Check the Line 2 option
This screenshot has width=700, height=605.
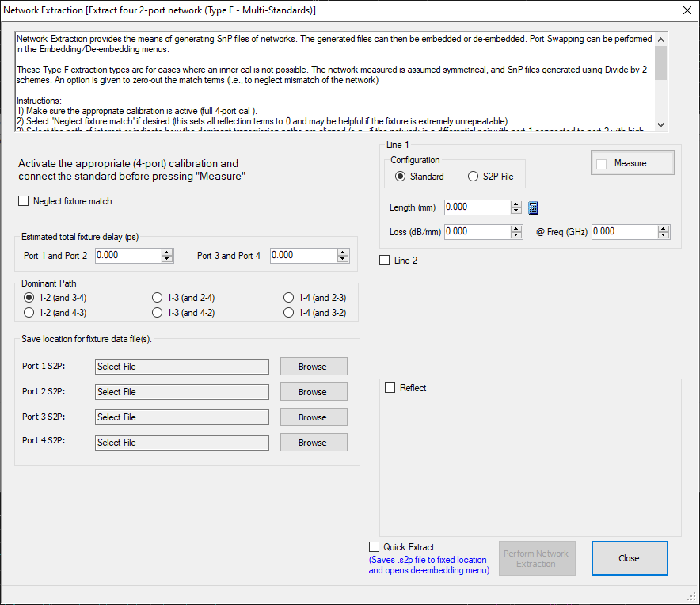385,261
